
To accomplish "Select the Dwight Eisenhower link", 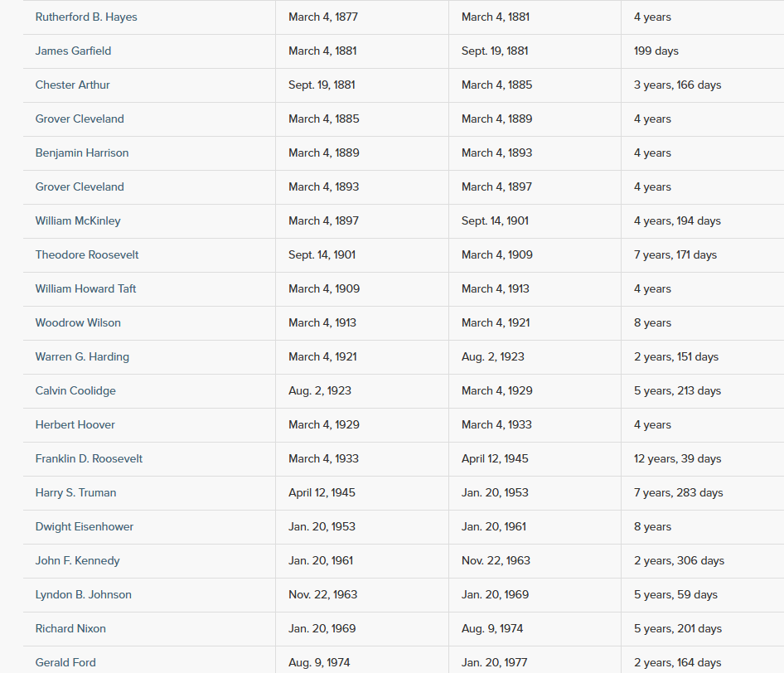I will 85,526.
